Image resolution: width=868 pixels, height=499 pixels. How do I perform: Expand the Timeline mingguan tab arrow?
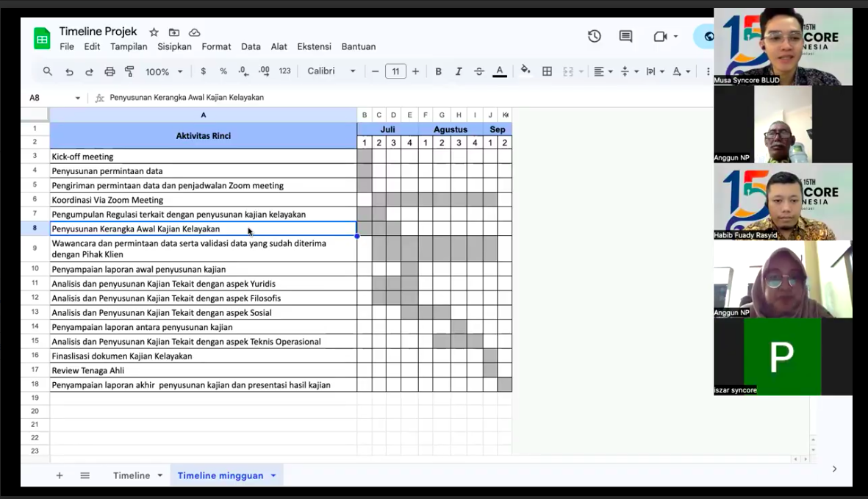273,475
